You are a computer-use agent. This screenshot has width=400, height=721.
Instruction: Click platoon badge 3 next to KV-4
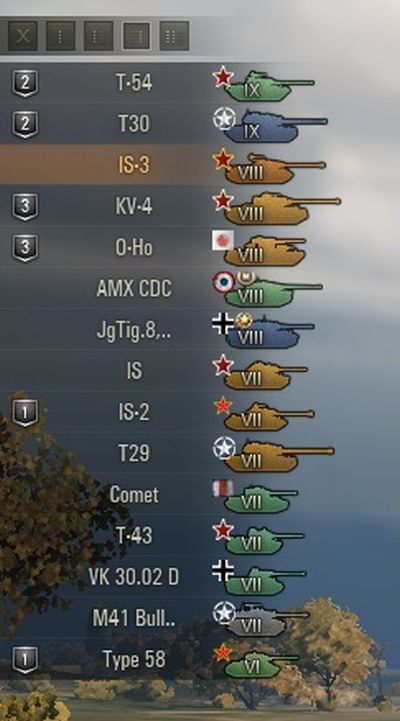(x=25, y=206)
